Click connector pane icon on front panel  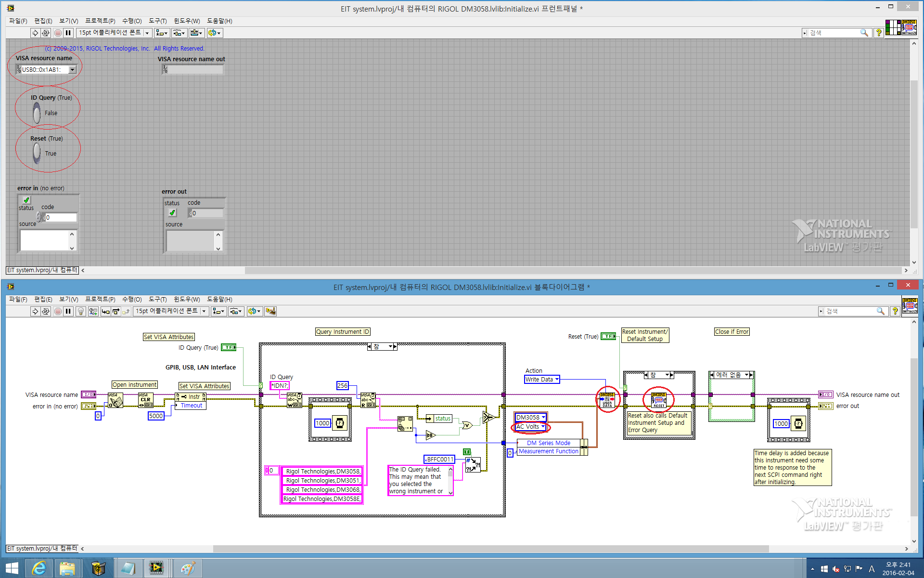tap(893, 27)
